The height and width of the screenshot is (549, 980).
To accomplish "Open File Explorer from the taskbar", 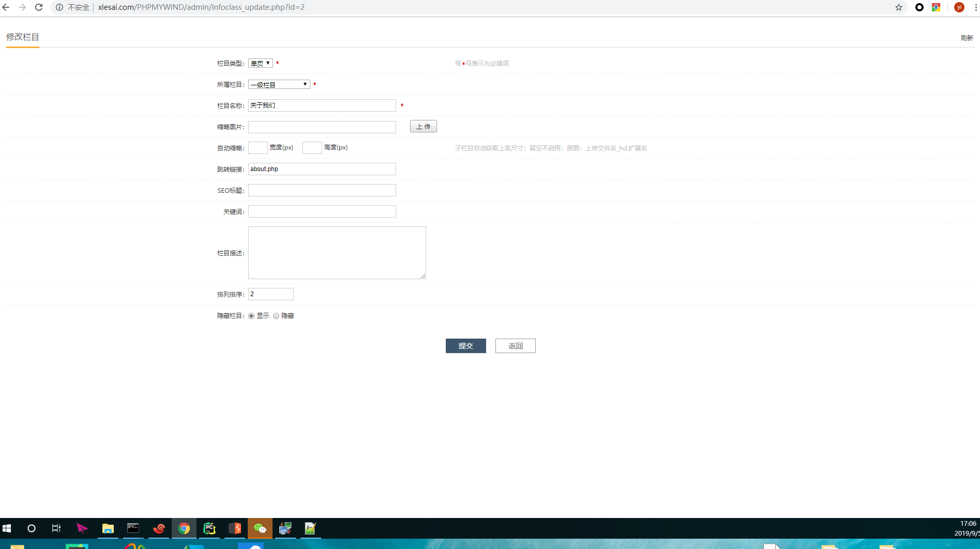I will tap(108, 528).
